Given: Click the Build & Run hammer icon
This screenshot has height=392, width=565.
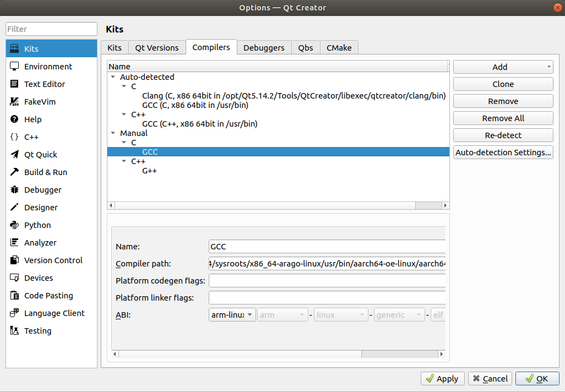Looking at the screenshot, I should (x=15, y=172).
